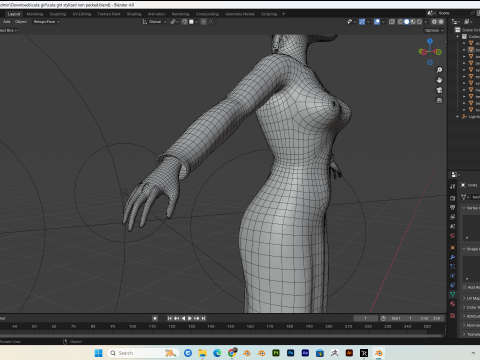Jump to the timeline end frame
This screenshot has height=360, width=480.
203,318
